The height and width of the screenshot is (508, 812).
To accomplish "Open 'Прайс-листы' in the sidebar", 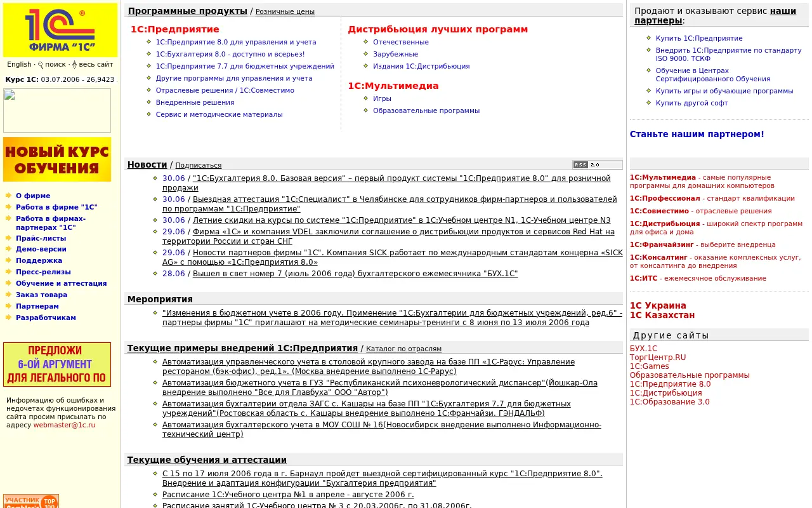I will click(x=41, y=238).
